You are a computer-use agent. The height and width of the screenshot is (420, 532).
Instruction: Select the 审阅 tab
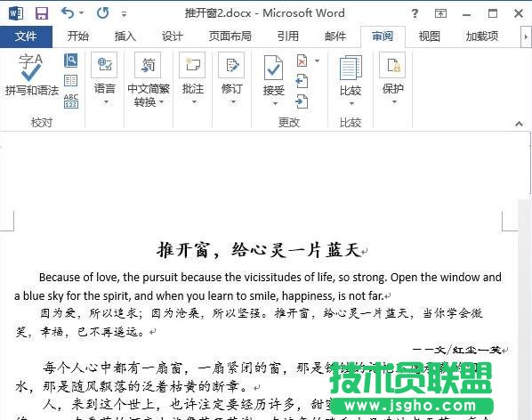coord(383,36)
